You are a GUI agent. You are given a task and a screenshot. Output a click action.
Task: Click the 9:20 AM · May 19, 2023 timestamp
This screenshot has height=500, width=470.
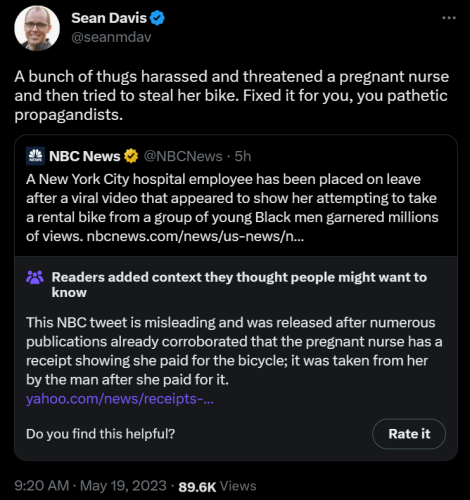(90, 486)
